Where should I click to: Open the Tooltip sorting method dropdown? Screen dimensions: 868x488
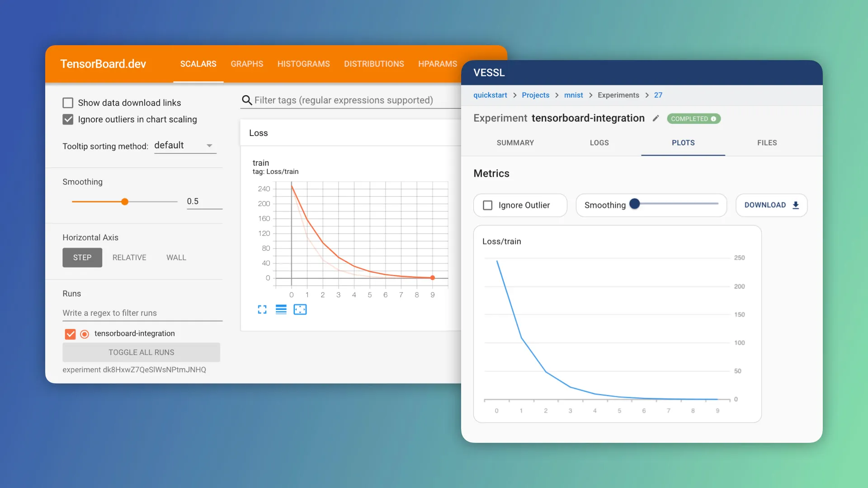click(x=185, y=145)
